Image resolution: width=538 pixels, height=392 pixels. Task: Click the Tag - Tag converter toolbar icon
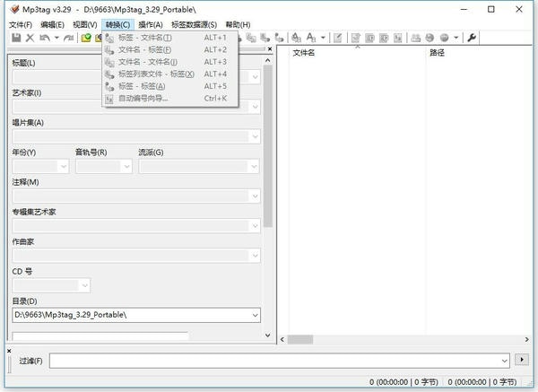click(279, 38)
